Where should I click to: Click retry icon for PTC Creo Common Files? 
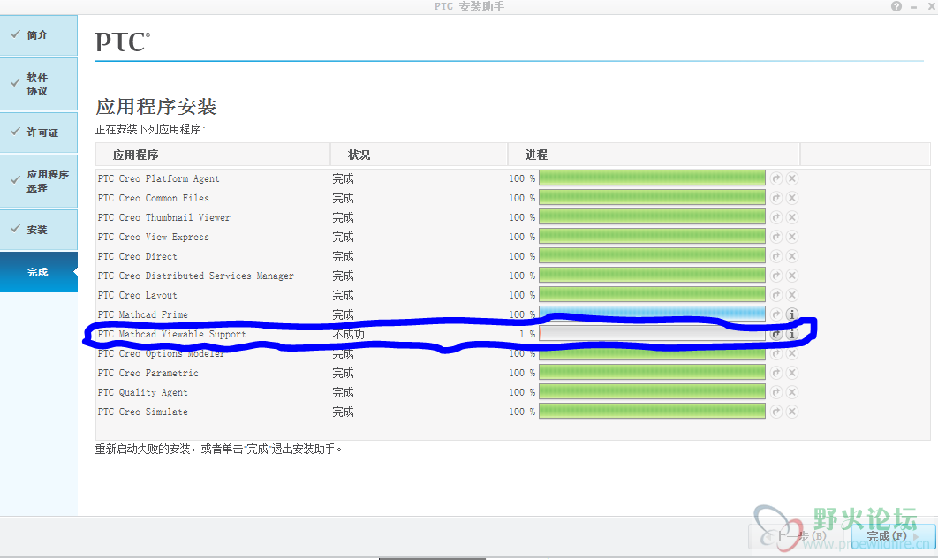click(775, 198)
